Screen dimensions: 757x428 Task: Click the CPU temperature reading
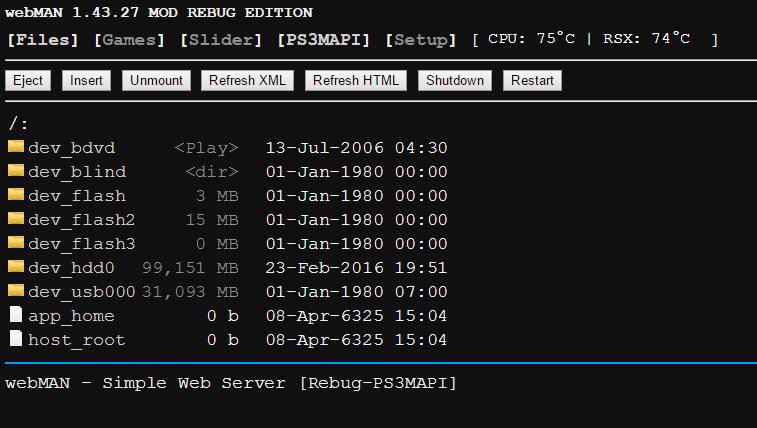point(532,39)
